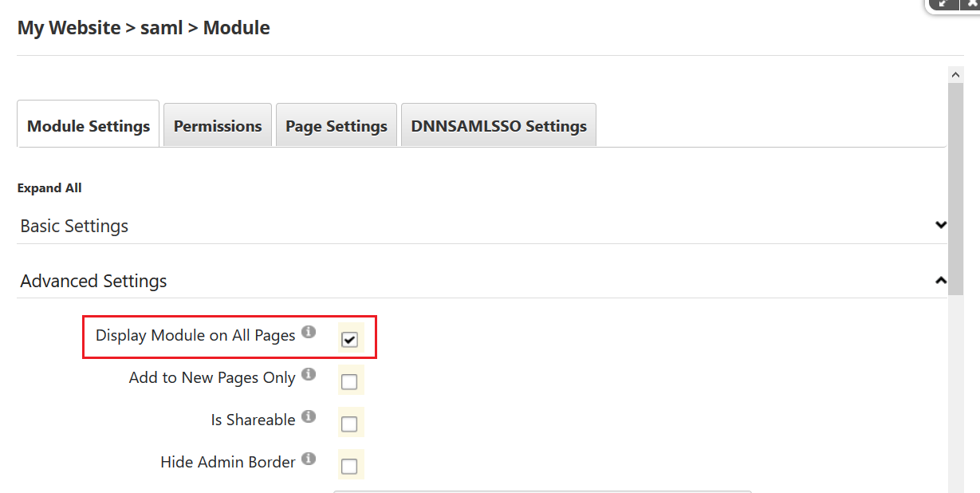
Task: Open the Is Shareable help icon
Action: pos(309,416)
